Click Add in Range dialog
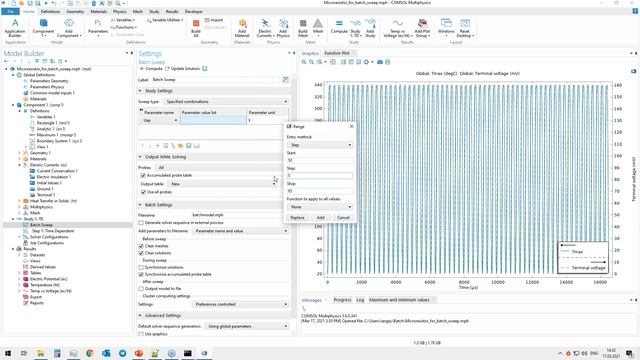This screenshot has width=640, height=360. pyautogui.click(x=320, y=218)
